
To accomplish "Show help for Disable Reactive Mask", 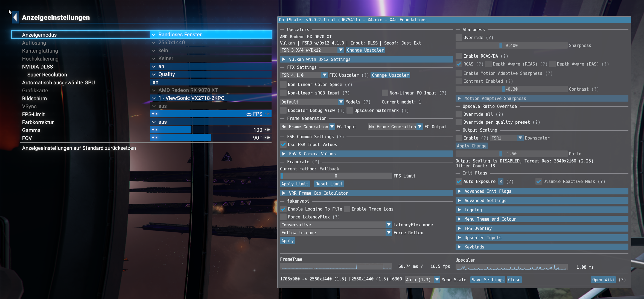I will pyautogui.click(x=601, y=181).
